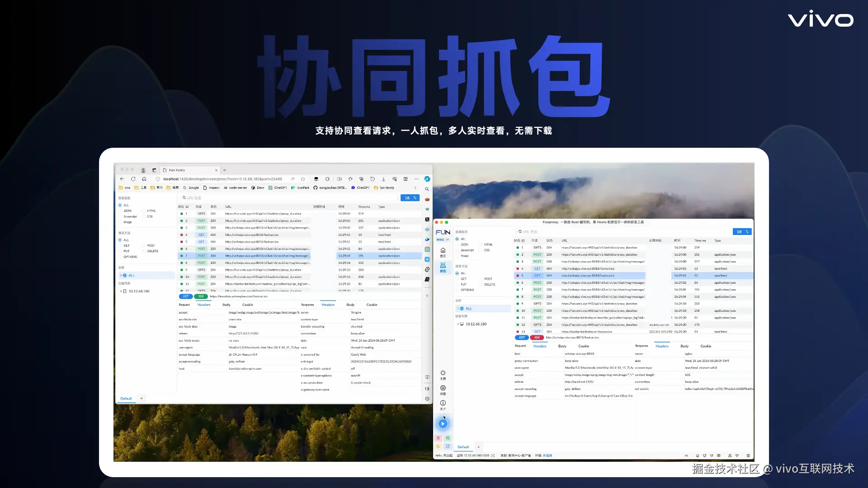Select GET request method in Funproxy app

click(463, 279)
